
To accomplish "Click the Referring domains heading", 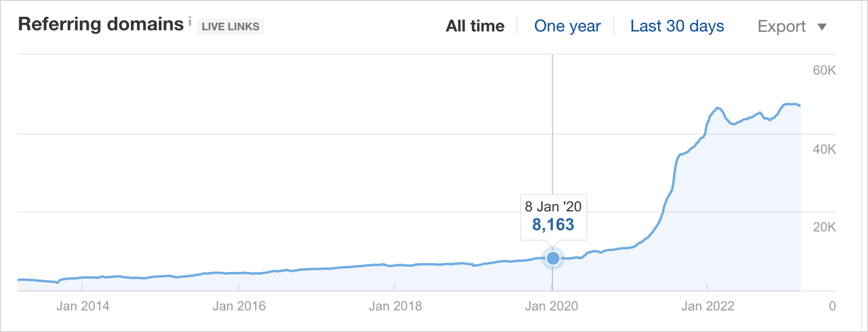I will pyautogui.click(x=101, y=24).
